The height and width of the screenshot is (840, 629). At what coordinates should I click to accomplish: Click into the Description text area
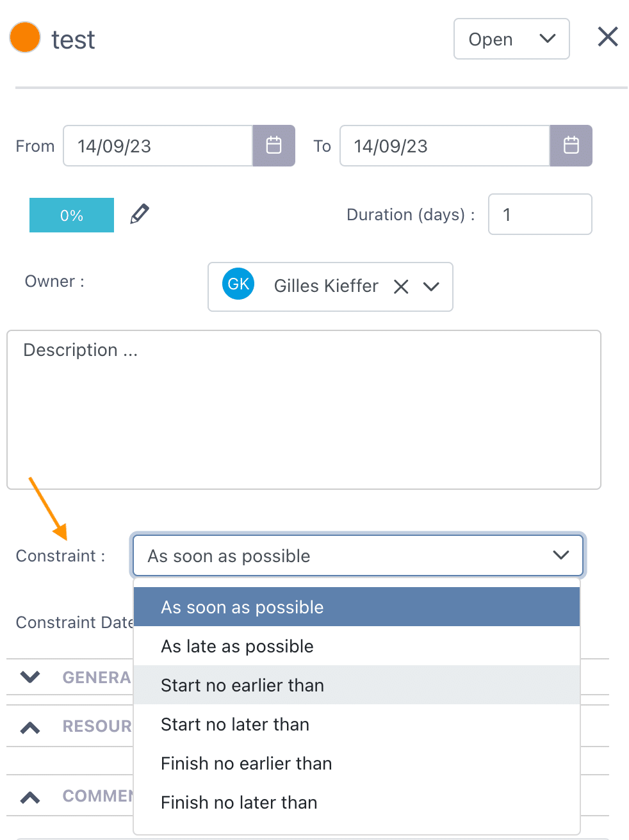[304, 410]
